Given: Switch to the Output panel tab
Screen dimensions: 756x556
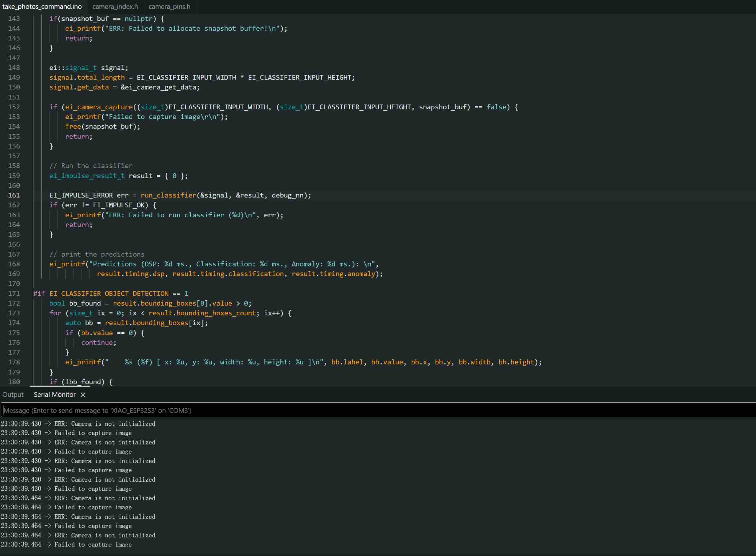Looking at the screenshot, I should (x=13, y=395).
